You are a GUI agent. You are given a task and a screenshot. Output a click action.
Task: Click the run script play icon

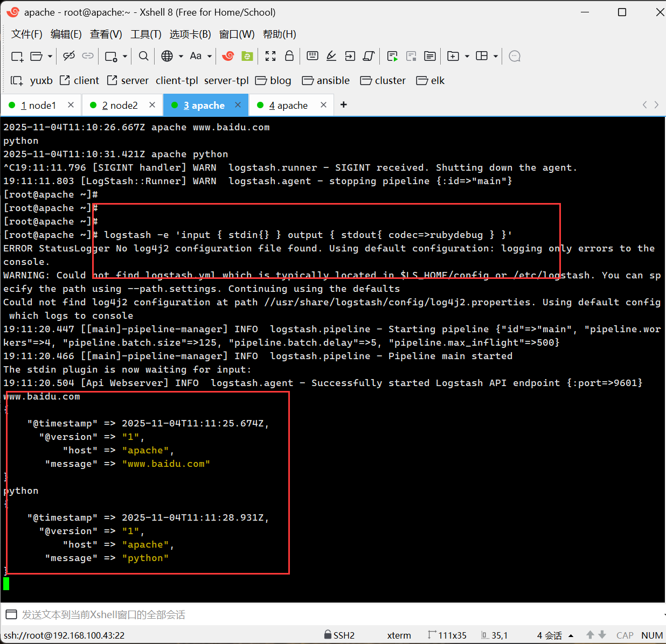tap(392, 56)
